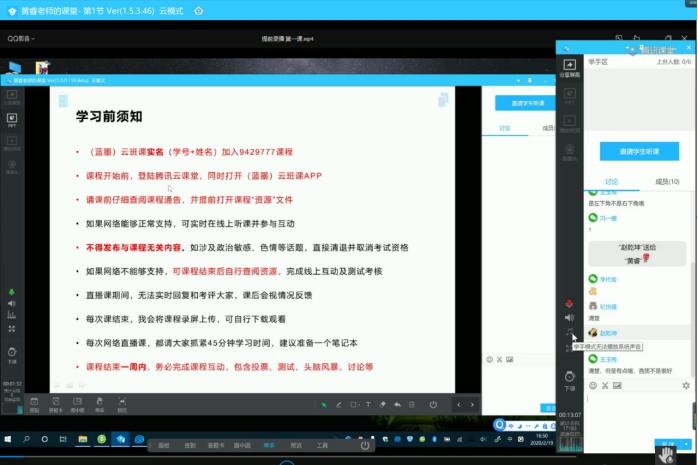
Task: Click the End Class (下课) icon
Action: 570,378
